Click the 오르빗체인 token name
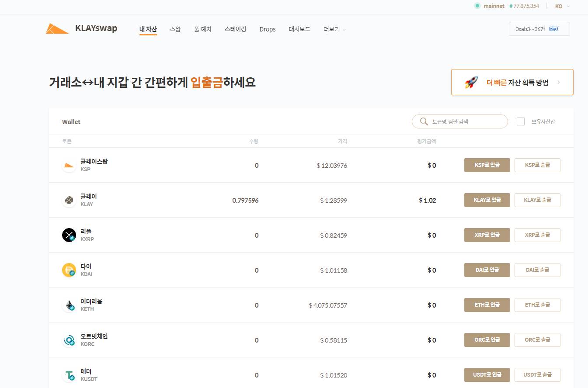 point(94,336)
